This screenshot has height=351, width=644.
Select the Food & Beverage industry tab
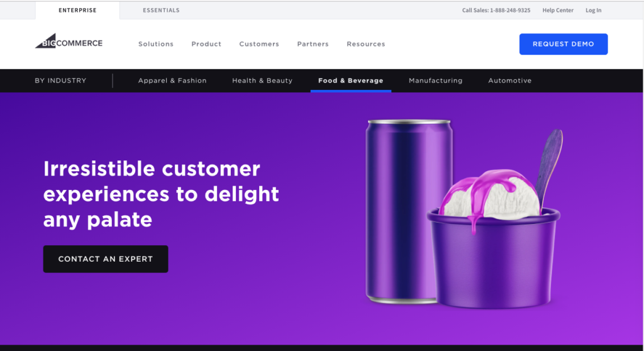[x=351, y=81]
